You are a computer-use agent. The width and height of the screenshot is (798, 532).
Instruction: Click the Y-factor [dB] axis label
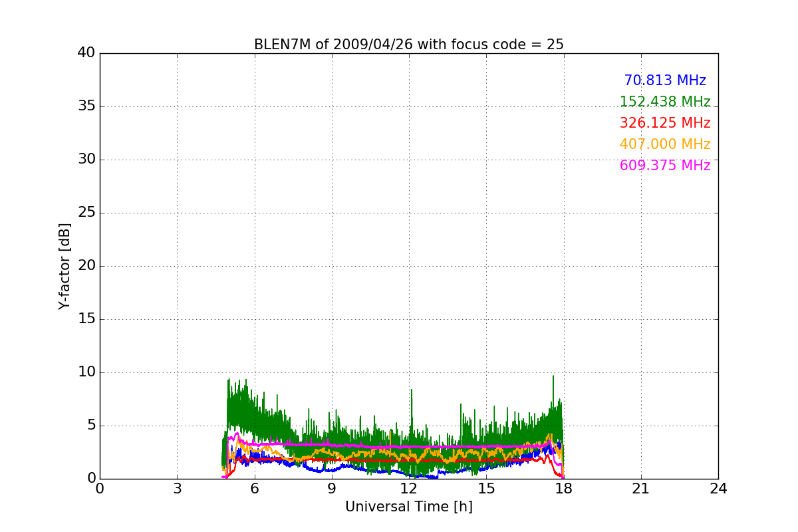65,266
